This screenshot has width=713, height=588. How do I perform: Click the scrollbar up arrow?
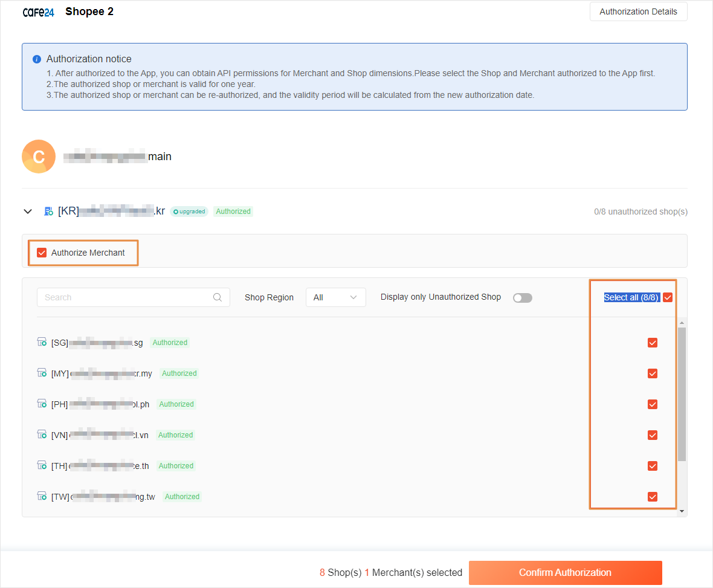point(682,323)
